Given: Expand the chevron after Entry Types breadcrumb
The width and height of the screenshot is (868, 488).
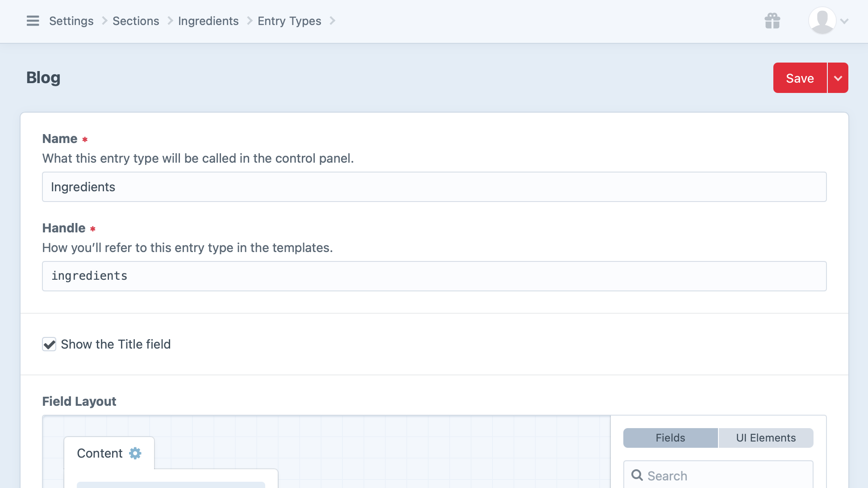Looking at the screenshot, I should pos(332,21).
